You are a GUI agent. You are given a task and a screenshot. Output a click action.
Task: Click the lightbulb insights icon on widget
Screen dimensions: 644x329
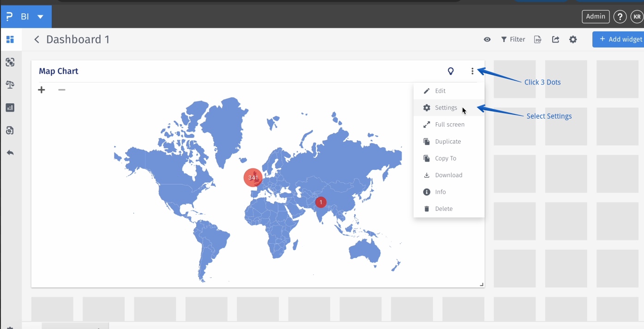tap(451, 71)
